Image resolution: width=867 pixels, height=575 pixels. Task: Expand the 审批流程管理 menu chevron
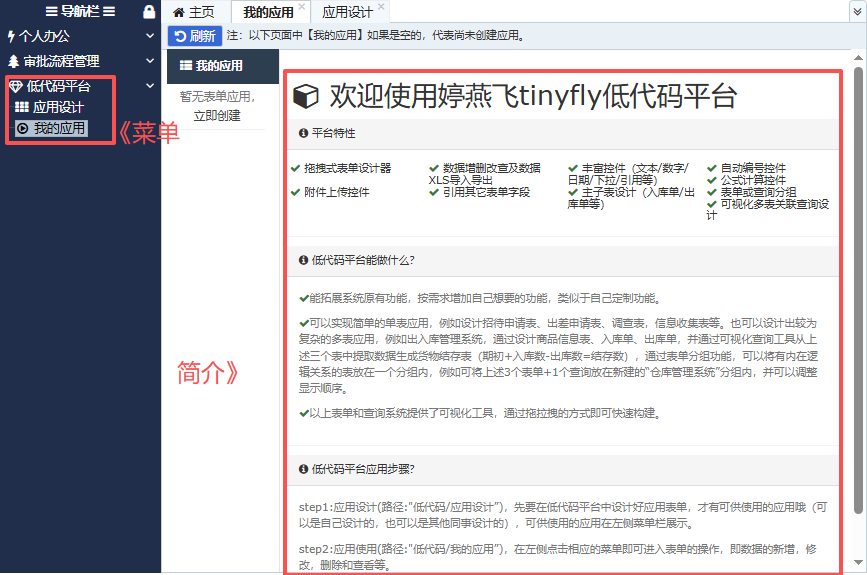[x=150, y=60]
